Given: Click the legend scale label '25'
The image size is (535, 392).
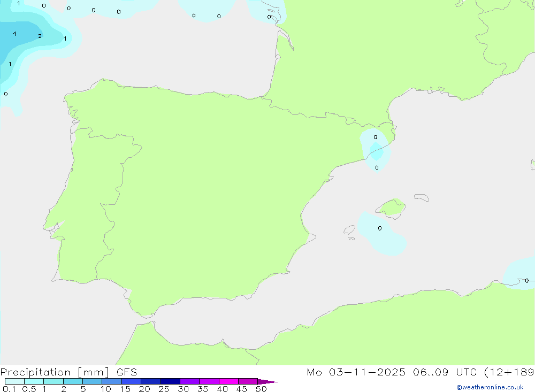Looking at the screenshot, I should click(x=164, y=389).
